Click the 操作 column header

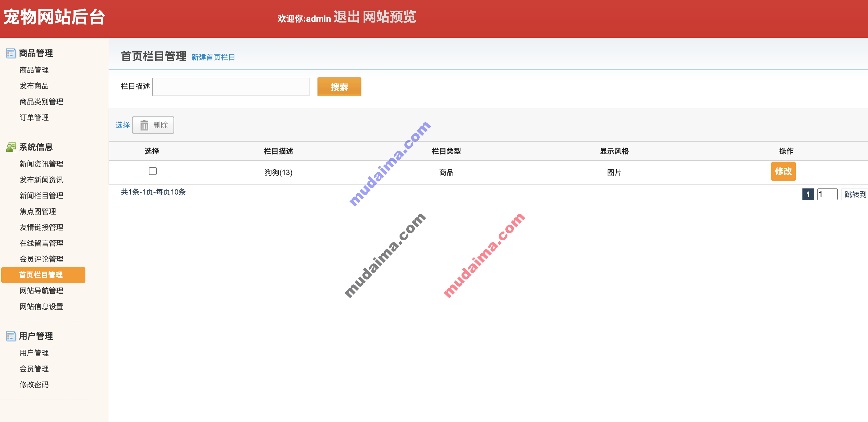tap(786, 151)
